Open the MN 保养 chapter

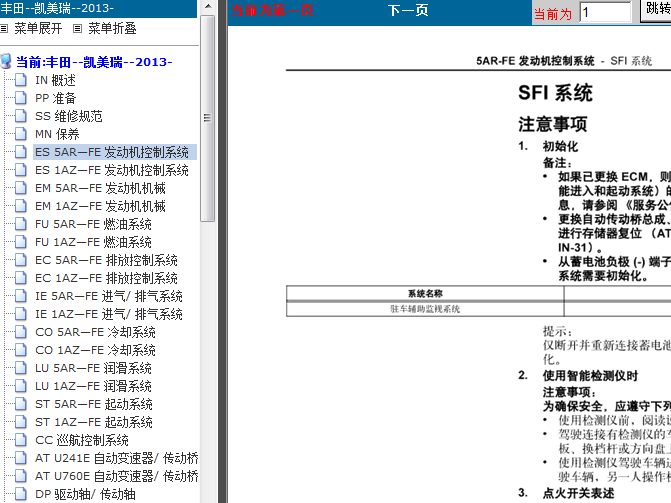pos(57,134)
